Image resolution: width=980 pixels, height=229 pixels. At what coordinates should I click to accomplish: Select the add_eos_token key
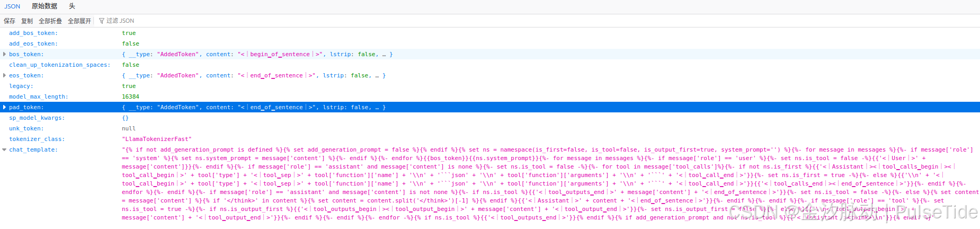click(33, 43)
